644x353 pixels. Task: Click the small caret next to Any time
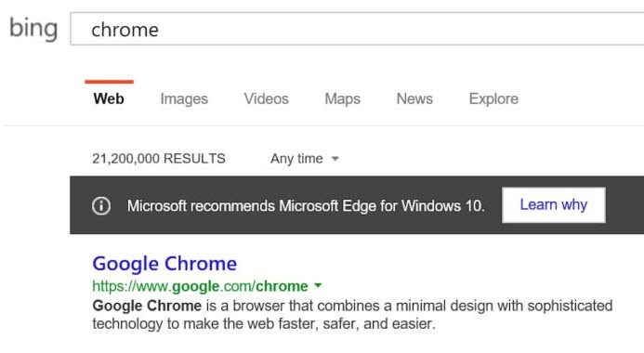click(335, 159)
